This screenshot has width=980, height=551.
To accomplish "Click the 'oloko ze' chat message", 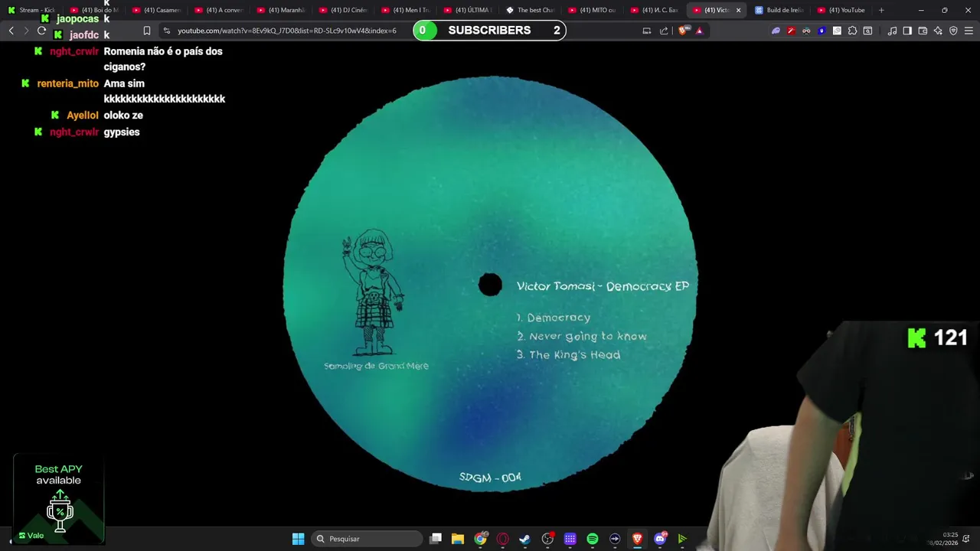I will (123, 116).
